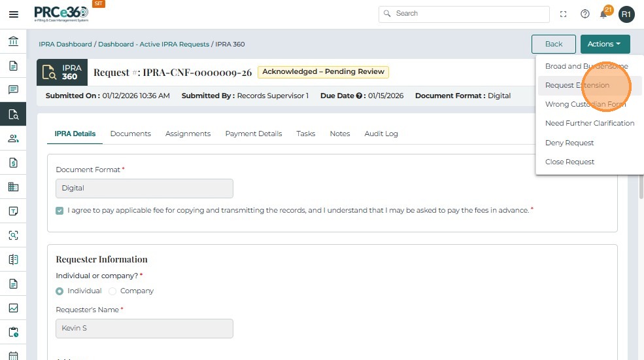Open the help question mark icon
Viewport: 644px width, 360px height.
coord(585,14)
